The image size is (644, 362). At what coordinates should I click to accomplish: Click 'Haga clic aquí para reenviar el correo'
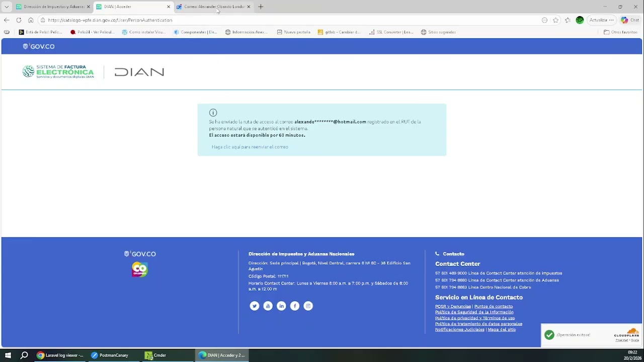point(250,147)
